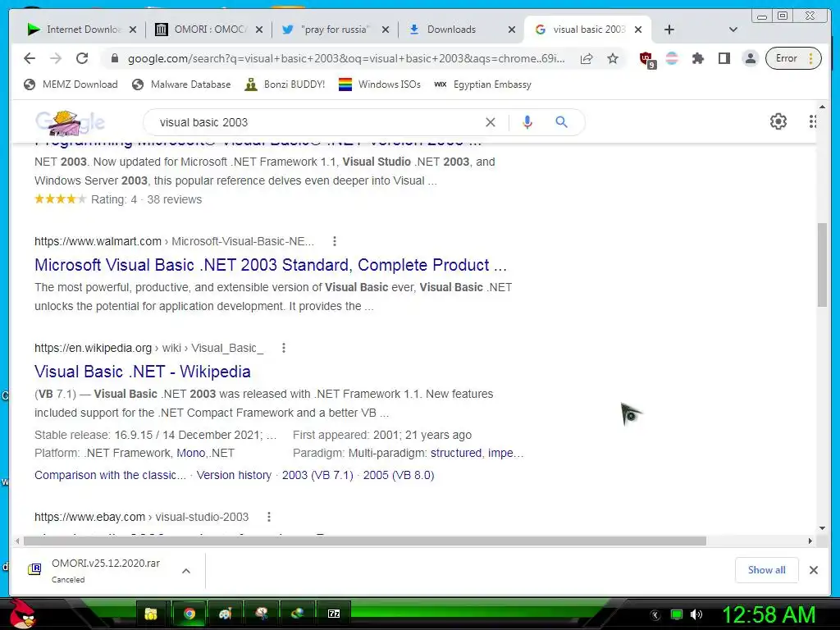Bookmark this page with the star icon
This screenshot has height=630, width=840.
coord(613,58)
